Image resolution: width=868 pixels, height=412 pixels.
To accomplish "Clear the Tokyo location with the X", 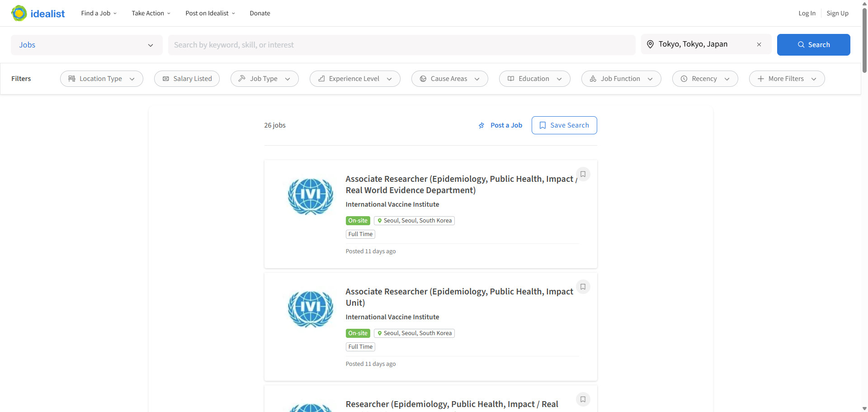I will coord(759,44).
